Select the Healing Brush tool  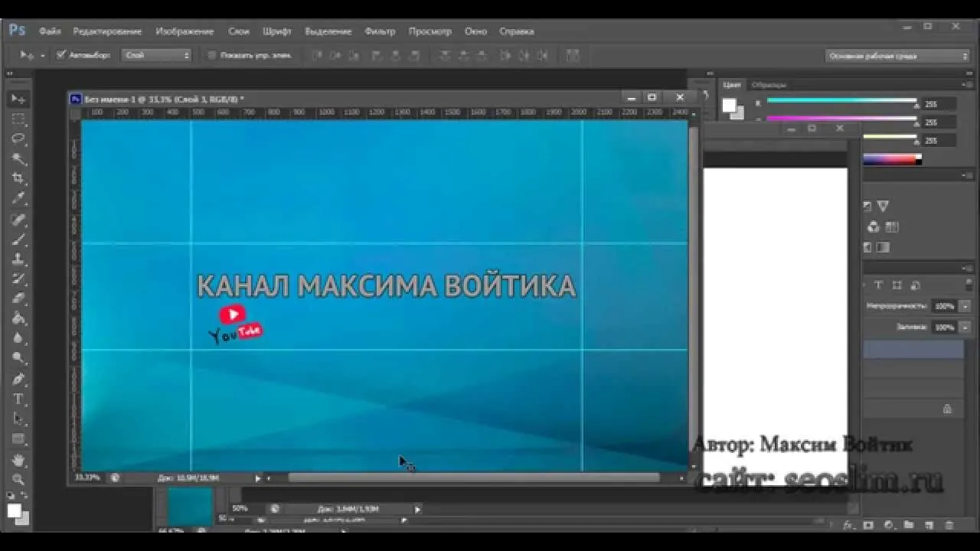(18, 220)
